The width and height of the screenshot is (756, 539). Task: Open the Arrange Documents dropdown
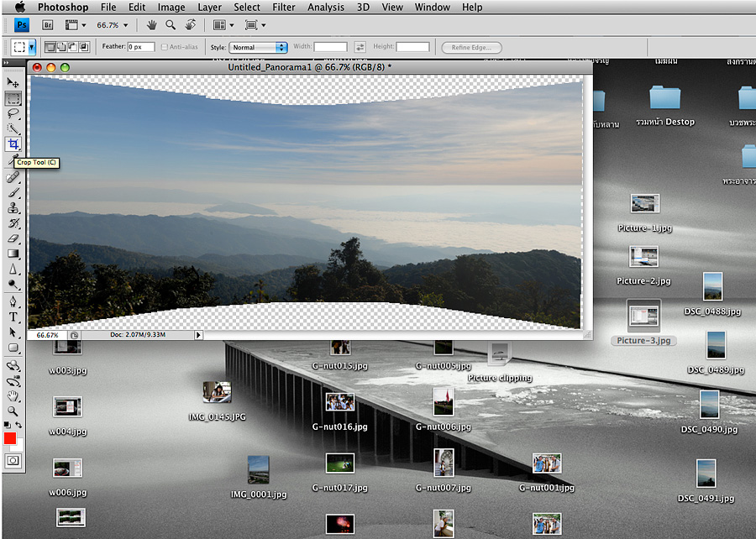pyautogui.click(x=223, y=25)
